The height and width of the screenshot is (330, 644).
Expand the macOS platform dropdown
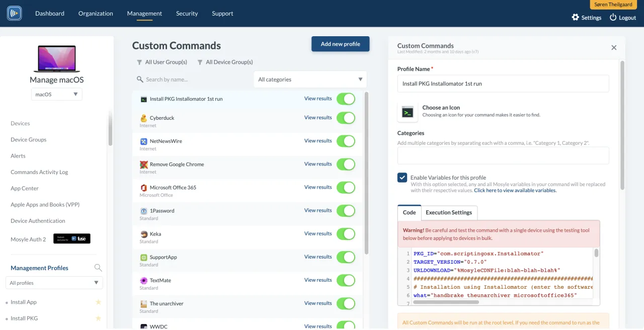pyautogui.click(x=56, y=94)
